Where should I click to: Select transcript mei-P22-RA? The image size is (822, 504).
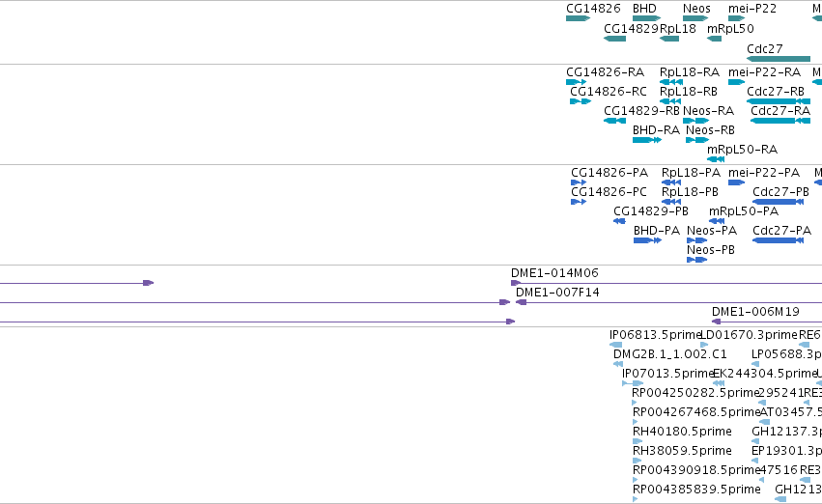click(736, 82)
